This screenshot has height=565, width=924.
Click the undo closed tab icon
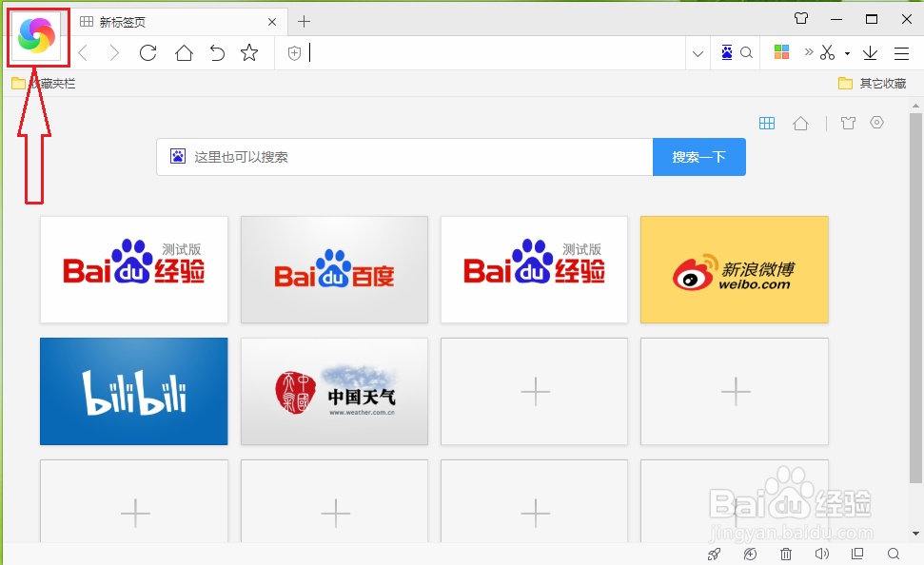(x=218, y=53)
